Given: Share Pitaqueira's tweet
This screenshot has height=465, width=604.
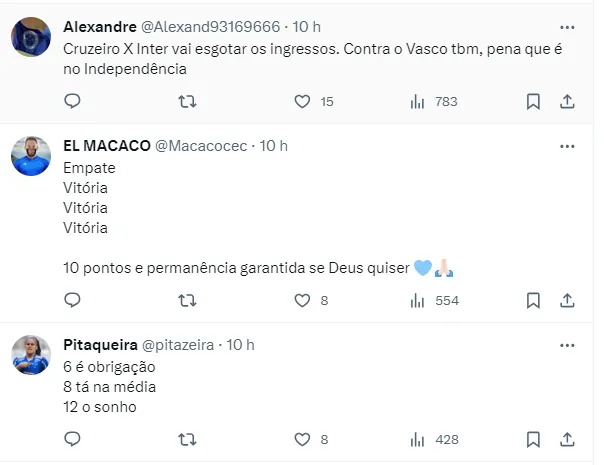Looking at the screenshot, I should pyautogui.click(x=567, y=439).
